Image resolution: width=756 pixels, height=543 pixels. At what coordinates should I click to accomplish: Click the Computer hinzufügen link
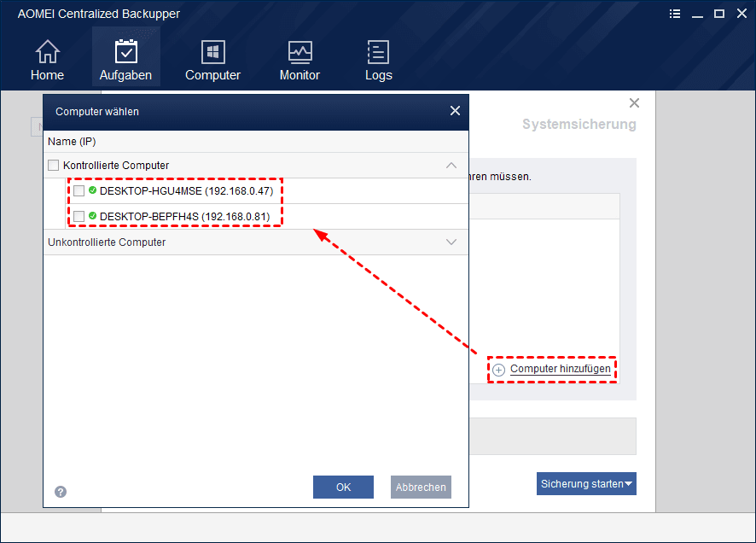[561, 369]
